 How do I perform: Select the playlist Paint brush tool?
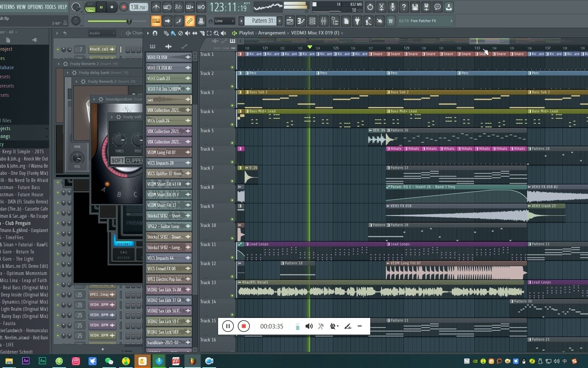[173, 33]
